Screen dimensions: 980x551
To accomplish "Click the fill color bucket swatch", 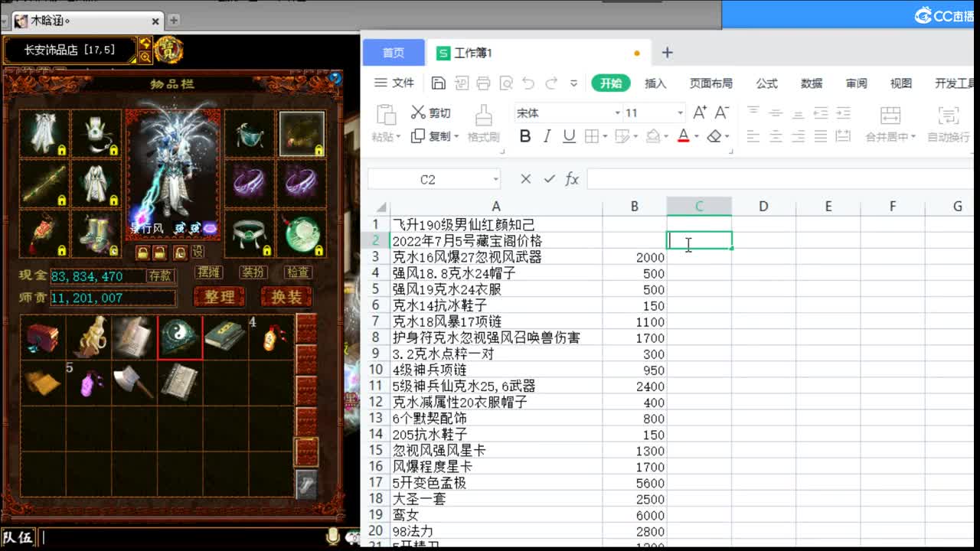I will (x=653, y=136).
